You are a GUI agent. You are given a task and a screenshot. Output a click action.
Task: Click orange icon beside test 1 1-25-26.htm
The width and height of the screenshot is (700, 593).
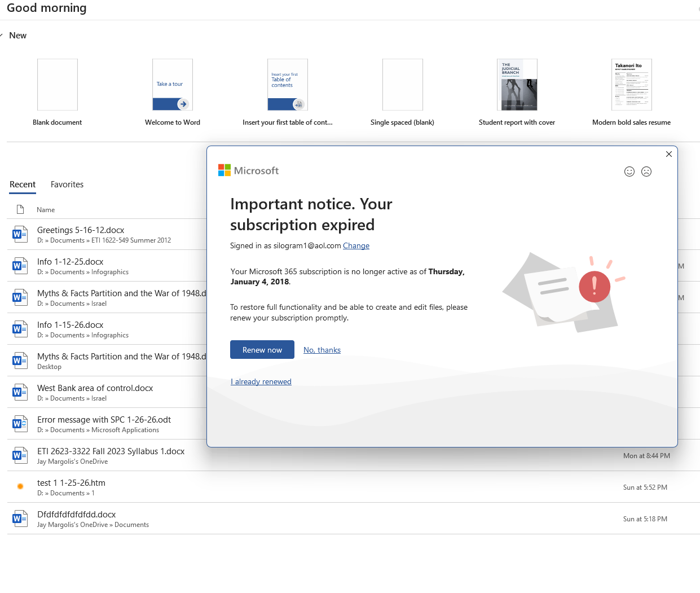tap(20, 486)
